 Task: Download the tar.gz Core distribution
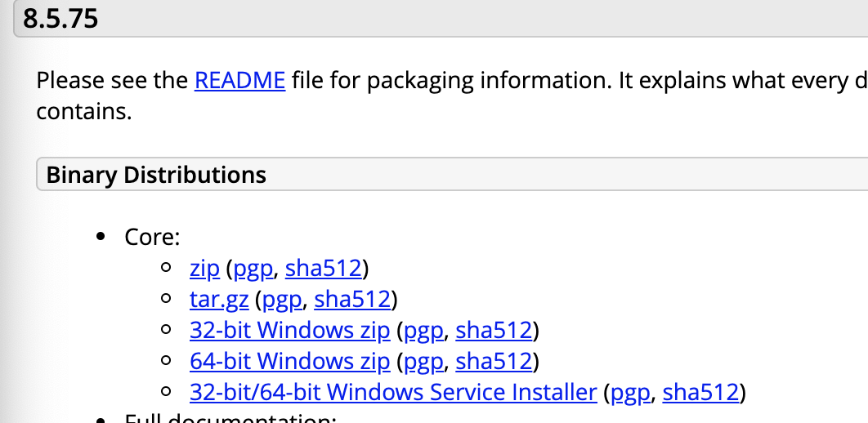tap(219, 300)
